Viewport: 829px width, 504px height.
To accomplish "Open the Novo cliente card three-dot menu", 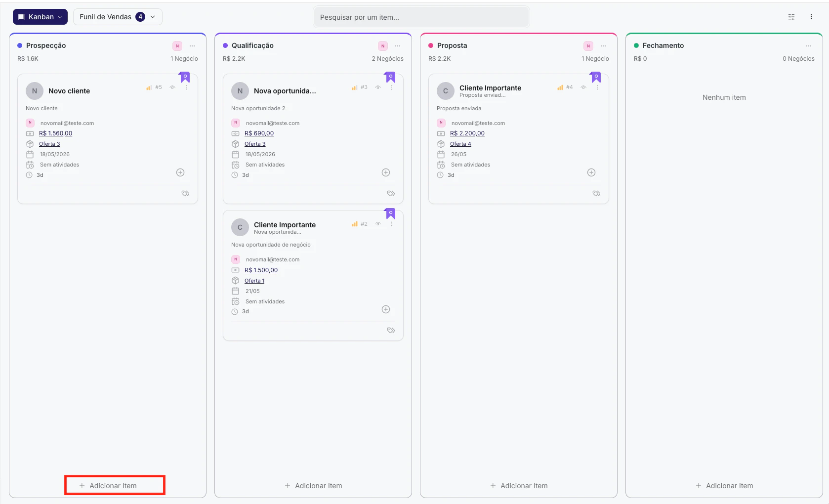I will pos(186,87).
